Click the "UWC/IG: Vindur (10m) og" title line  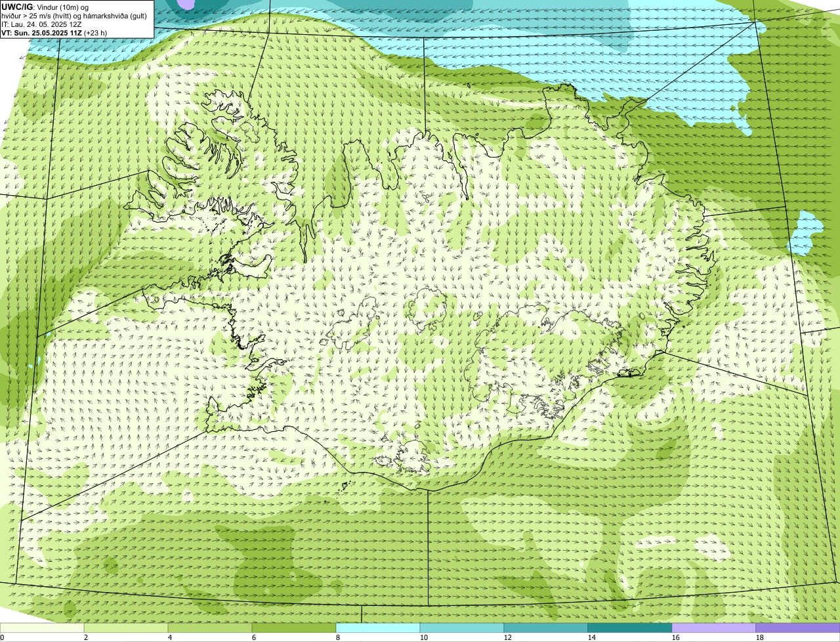(45, 7)
